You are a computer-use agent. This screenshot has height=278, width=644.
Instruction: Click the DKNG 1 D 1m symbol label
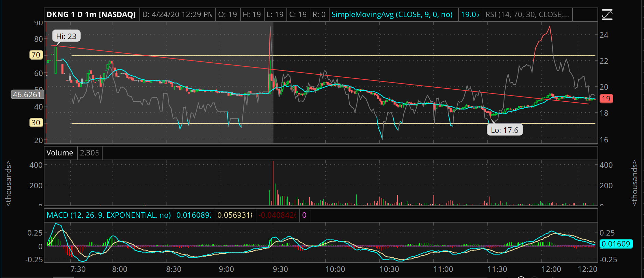pos(91,15)
